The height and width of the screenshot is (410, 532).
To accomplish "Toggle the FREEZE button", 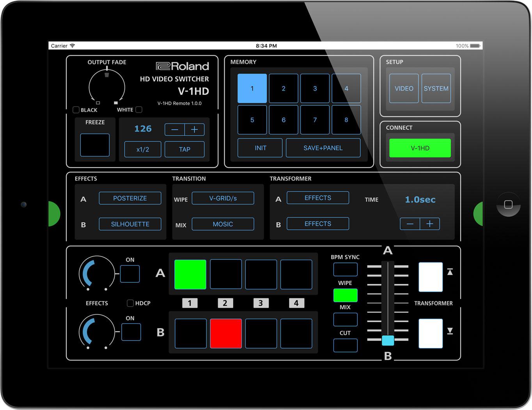I will [x=95, y=145].
